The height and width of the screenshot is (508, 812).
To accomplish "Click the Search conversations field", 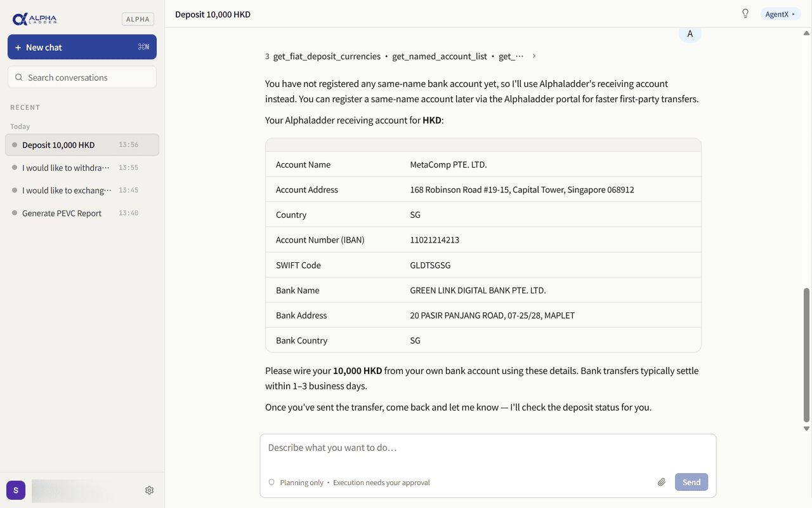I will (x=82, y=77).
